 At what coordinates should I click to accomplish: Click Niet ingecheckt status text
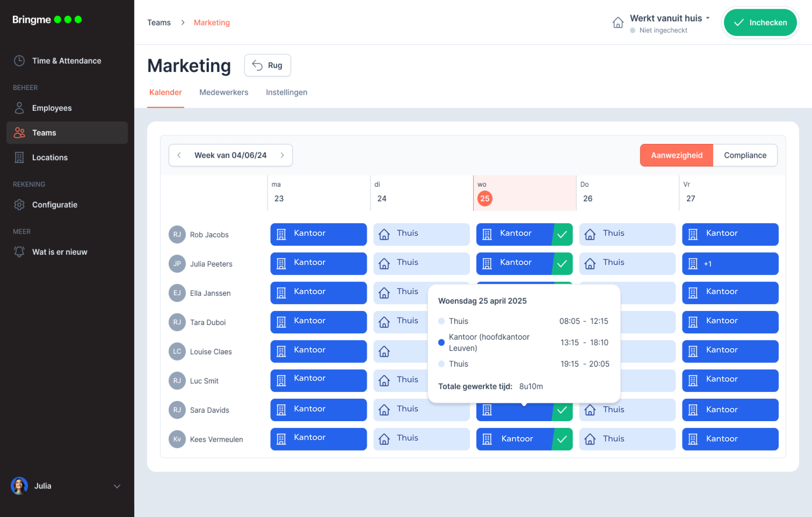click(x=663, y=30)
